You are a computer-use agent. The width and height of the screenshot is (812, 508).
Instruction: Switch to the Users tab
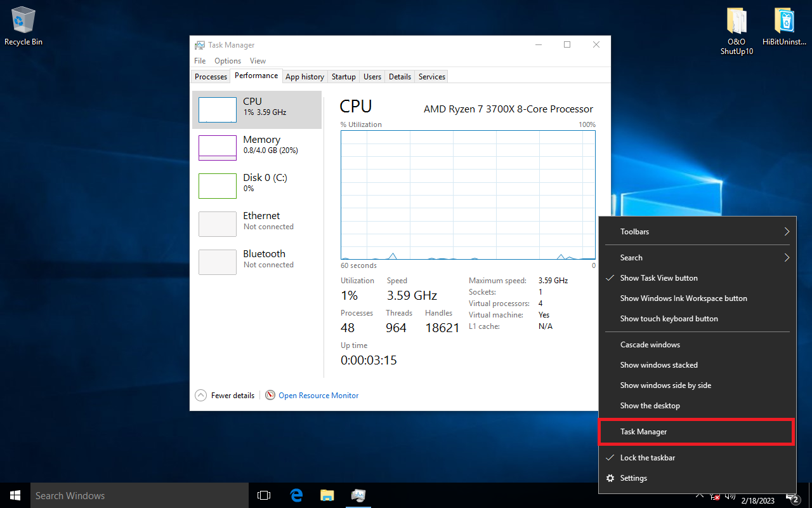[x=372, y=77]
